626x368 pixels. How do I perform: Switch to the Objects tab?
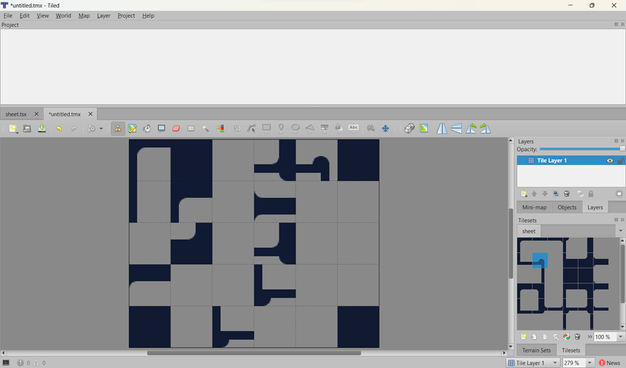(567, 207)
